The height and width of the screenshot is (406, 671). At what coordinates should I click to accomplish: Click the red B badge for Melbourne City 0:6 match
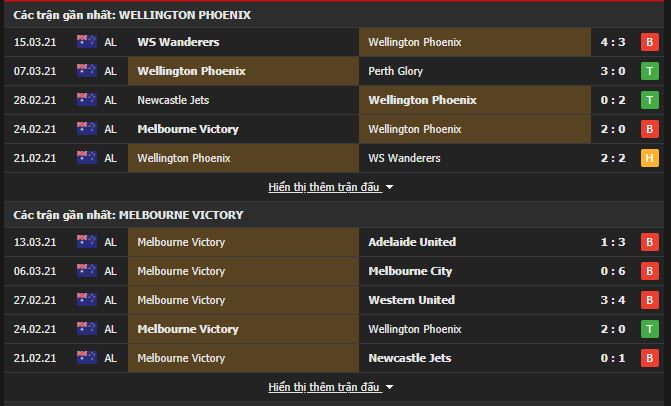(x=650, y=271)
